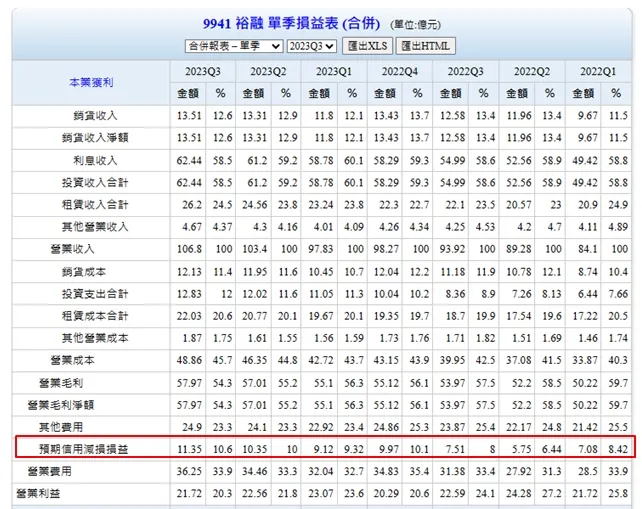Click the 銷貨成本 row label
The width and height of the screenshot is (642, 509).
point(84,272)
